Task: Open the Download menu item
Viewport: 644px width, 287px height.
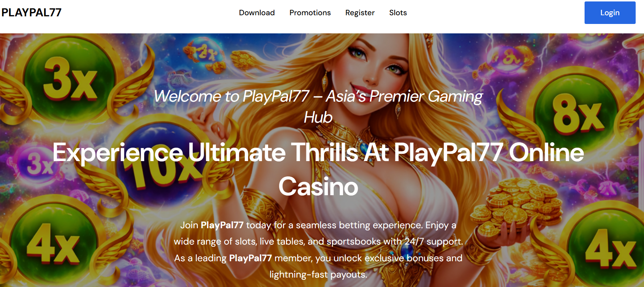Action: [x=257, y=13]
